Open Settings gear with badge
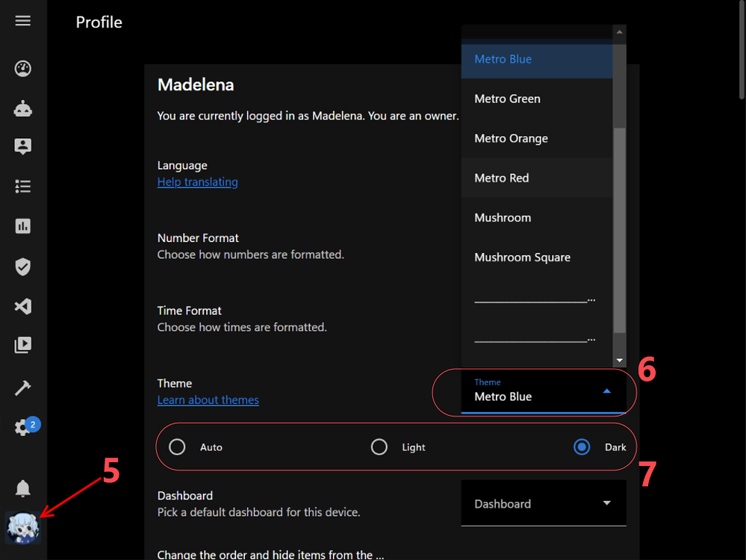The image size is (746, 560). pyautogui.click(x=23, y=429)
